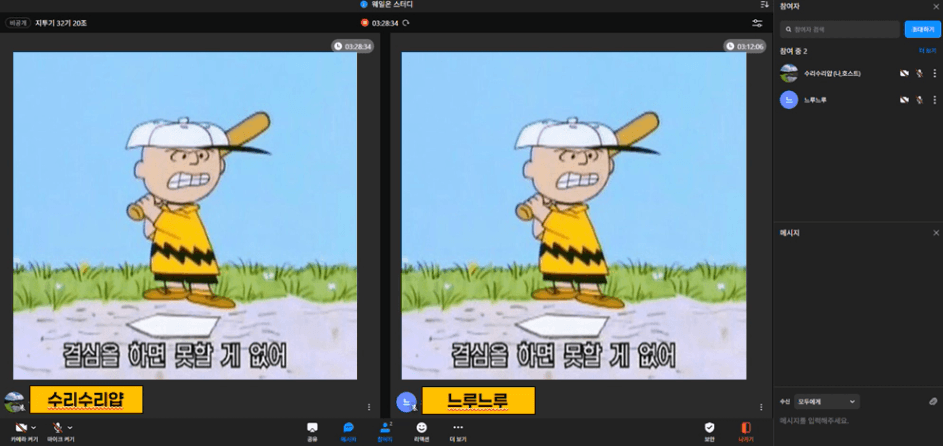The width and height of the screenshot is (943, 446).
Task: Click the meeting title 웨일온 스터디
Action: (x=392, y=4)
